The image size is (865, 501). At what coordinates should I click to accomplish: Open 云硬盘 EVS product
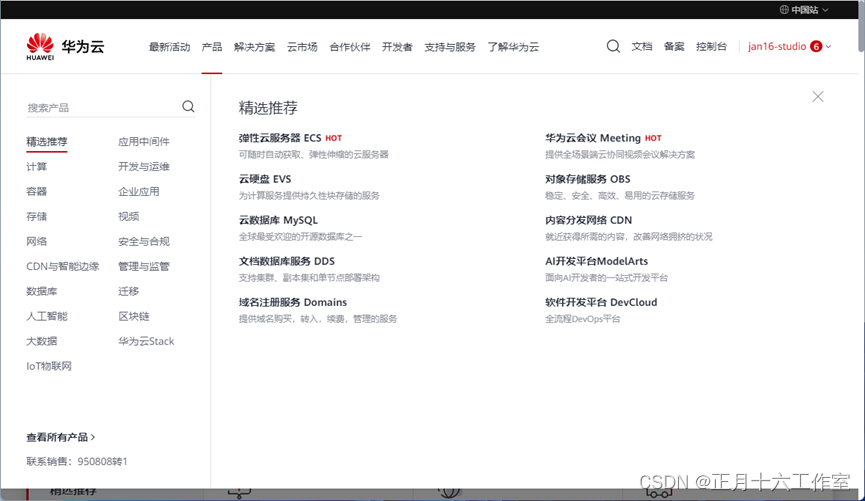(265, 179)
